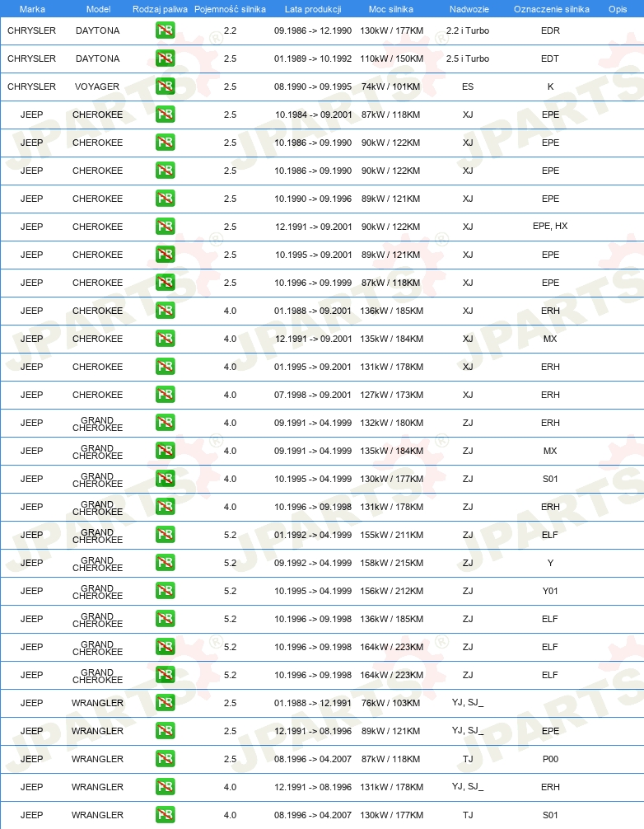
Task: Click fuel icon in Cherokee 4.0 136kW row
Action: tap(166, 311)
